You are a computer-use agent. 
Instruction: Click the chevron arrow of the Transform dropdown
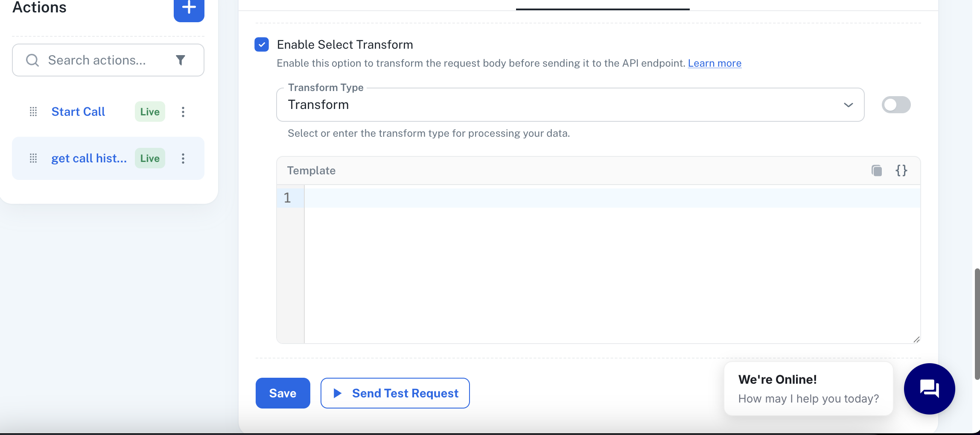[849, 105]
